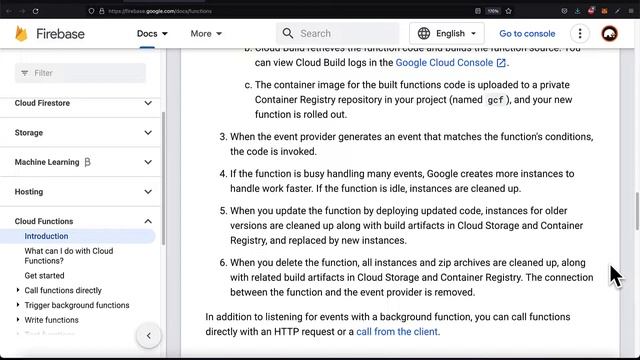Click the browser forward arrow

(x=22, y=11)
